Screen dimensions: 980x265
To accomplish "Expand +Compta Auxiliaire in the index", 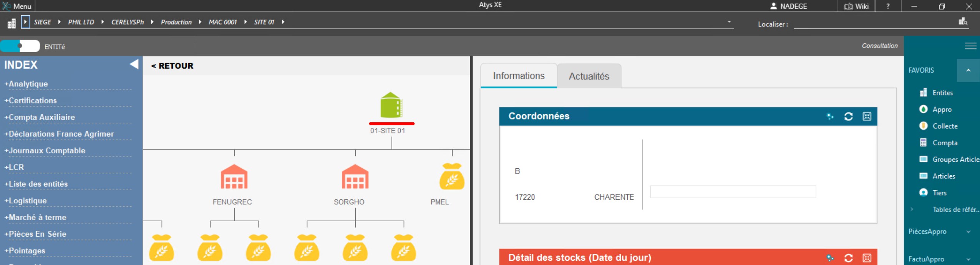I will 40,117.
